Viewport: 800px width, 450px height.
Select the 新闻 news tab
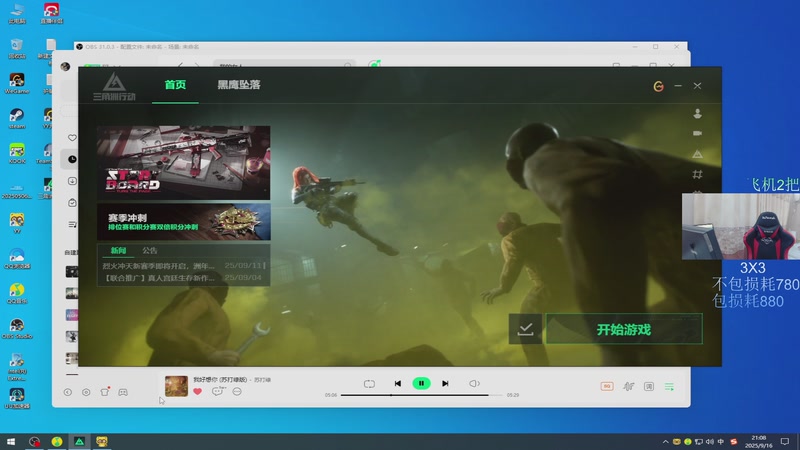pos(118,251)
